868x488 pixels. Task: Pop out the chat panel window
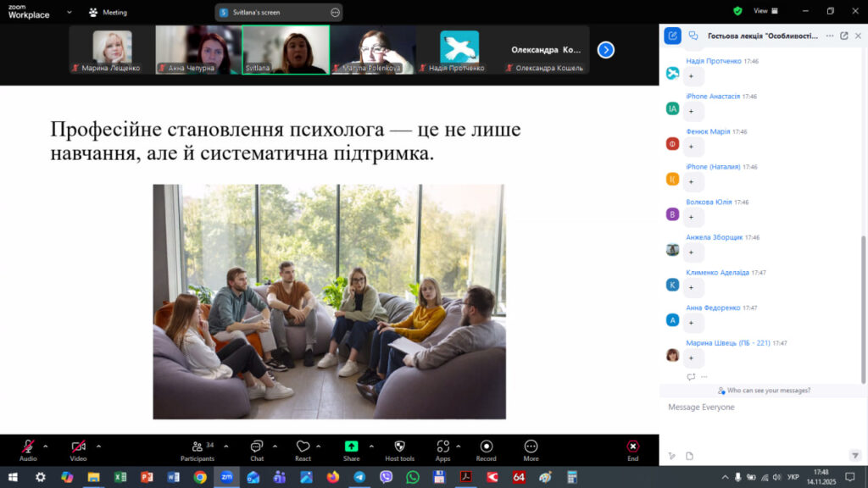[843, 36]
